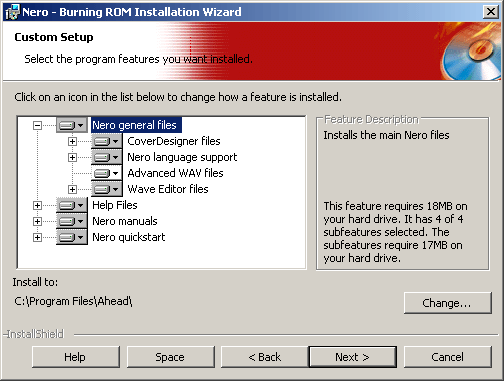
Task: Select the Nero quickstart feature label
Action: pos(129,237)
